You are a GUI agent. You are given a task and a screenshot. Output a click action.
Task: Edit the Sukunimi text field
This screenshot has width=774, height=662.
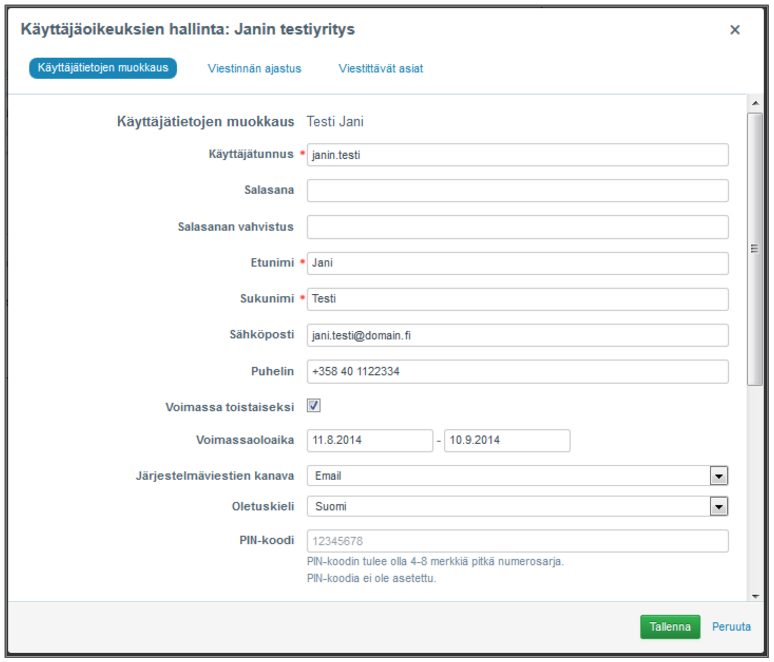click(x=517, y=299)
